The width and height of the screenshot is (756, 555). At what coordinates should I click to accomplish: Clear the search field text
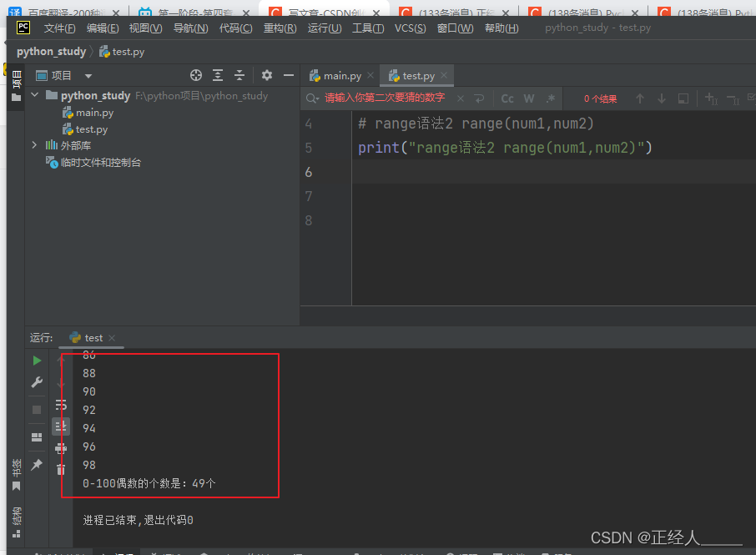coord(461,98)
